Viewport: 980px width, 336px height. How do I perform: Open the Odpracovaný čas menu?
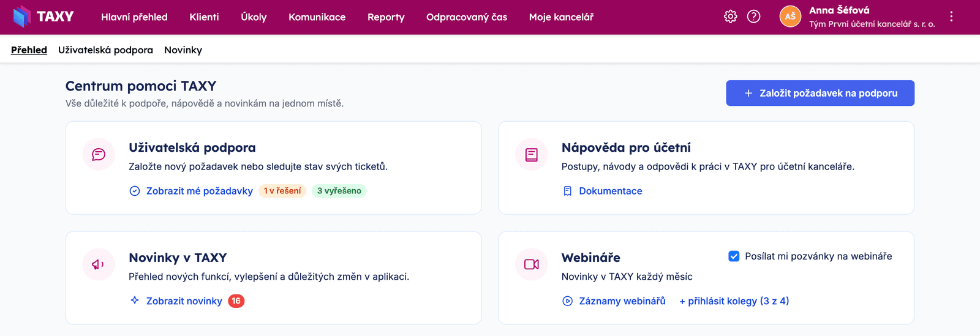467,17
